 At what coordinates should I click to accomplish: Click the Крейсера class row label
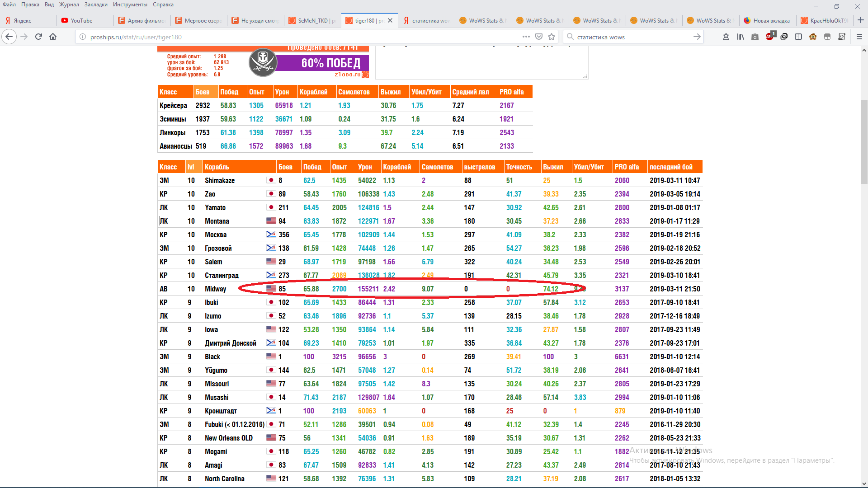click(173, 105)
